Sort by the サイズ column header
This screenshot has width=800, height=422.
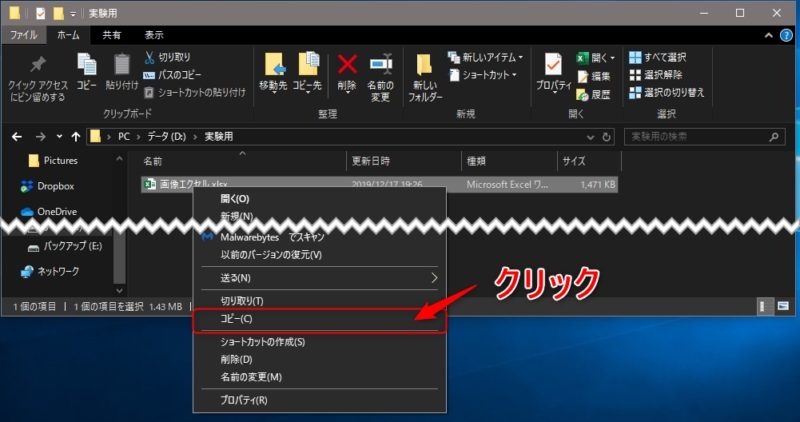tap(573, 161)
